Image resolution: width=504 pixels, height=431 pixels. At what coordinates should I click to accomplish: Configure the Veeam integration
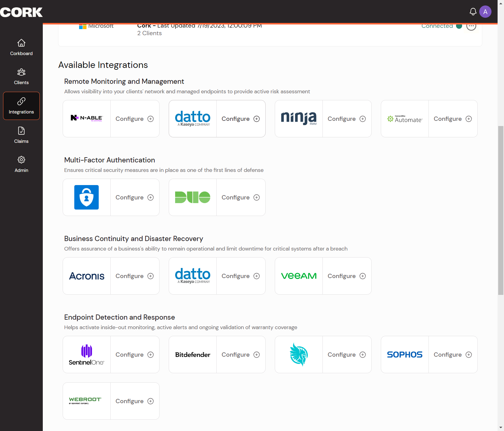[347, 276]
